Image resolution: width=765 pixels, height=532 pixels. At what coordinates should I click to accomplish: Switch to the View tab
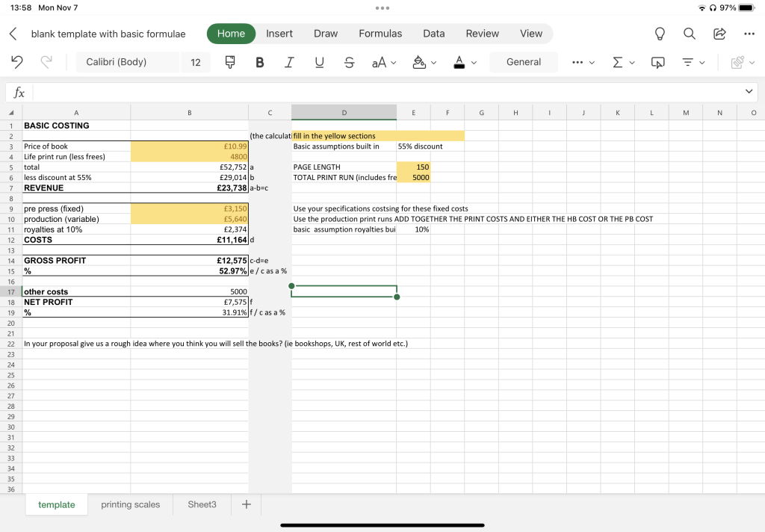pyautogui.click(x=531, y=33)
